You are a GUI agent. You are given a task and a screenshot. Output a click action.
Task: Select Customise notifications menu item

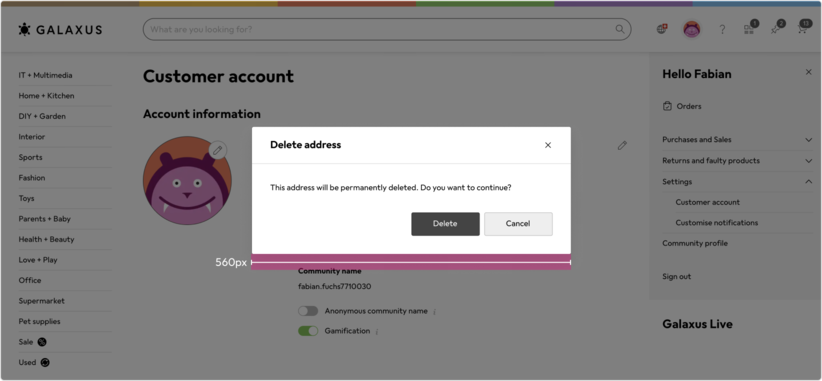[x=717, y=223]
